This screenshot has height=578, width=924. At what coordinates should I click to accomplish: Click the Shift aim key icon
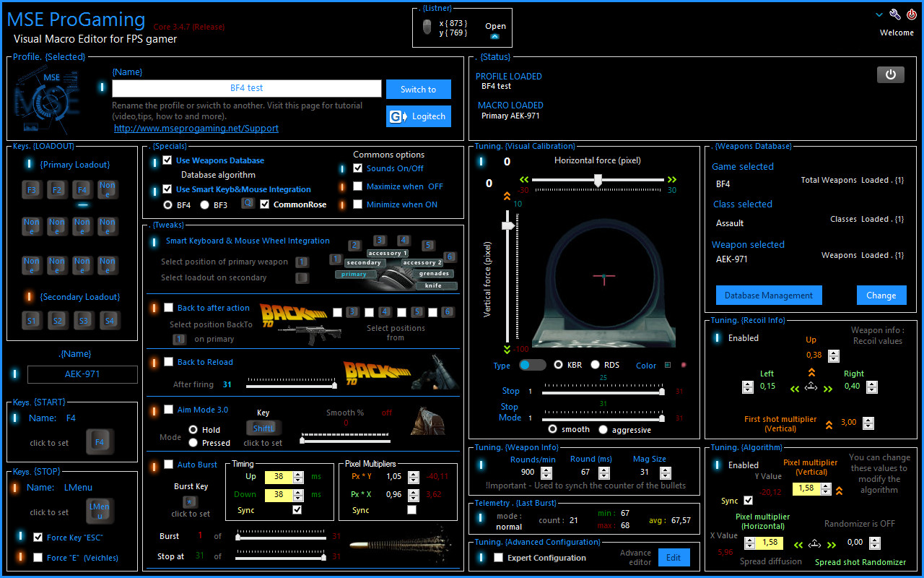[x=263, y=428]
